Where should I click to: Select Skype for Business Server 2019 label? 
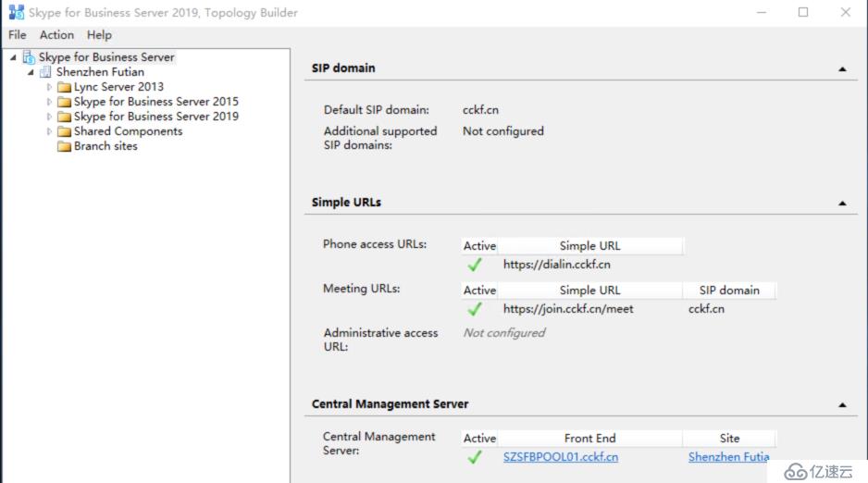(x=156, y=117)
